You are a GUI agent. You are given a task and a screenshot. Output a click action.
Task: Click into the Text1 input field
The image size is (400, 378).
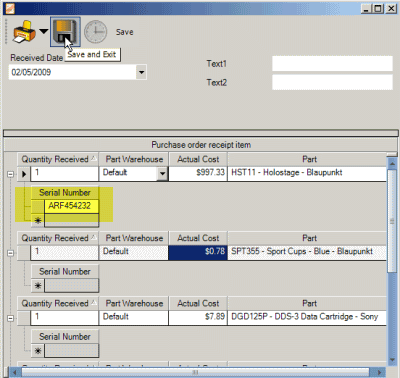pyautogui.click(x=332, y=63)
